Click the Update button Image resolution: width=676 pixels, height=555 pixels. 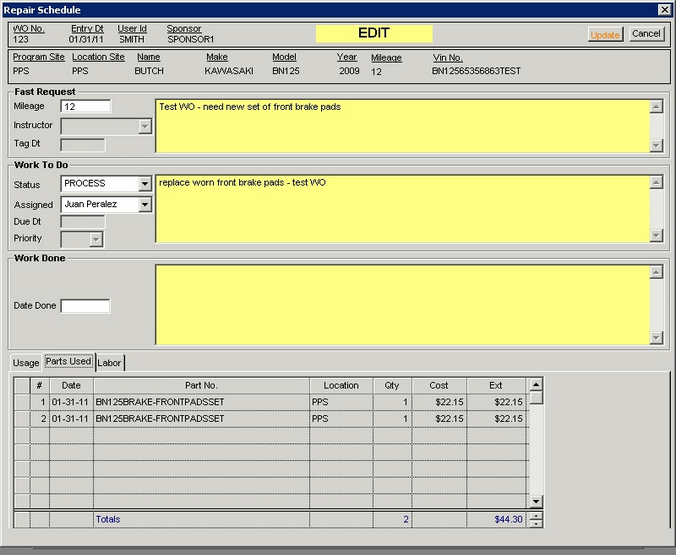[x=605, y=34]
